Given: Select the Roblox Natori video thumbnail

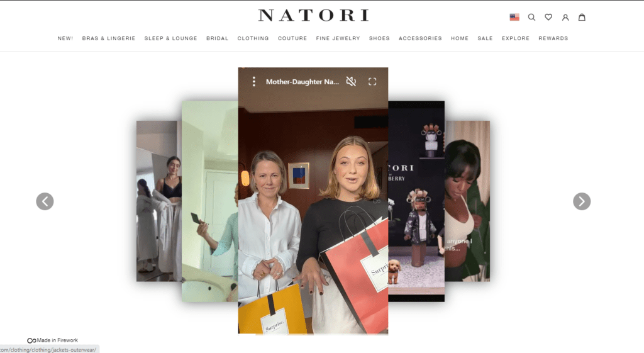Looking at the screenshot, I should point(416,201).
